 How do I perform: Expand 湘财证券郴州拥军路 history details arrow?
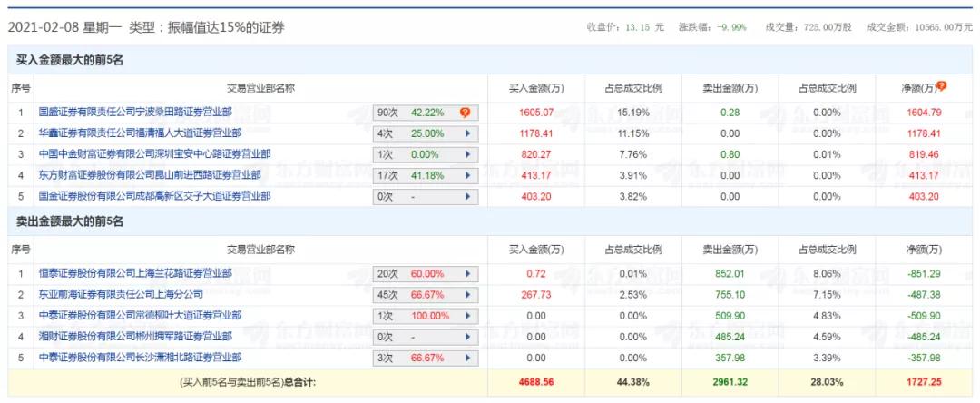[x=468, y=337]
